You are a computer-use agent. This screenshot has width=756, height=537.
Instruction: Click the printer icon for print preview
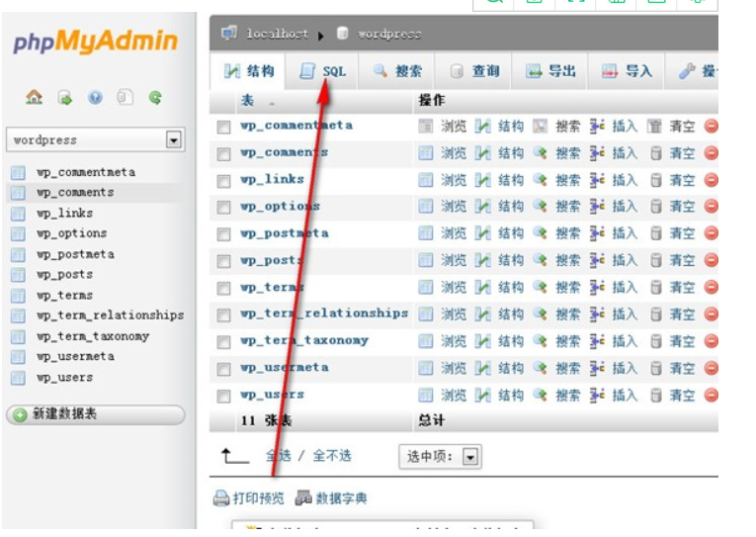pyautogui.click(x=221, y=497)
